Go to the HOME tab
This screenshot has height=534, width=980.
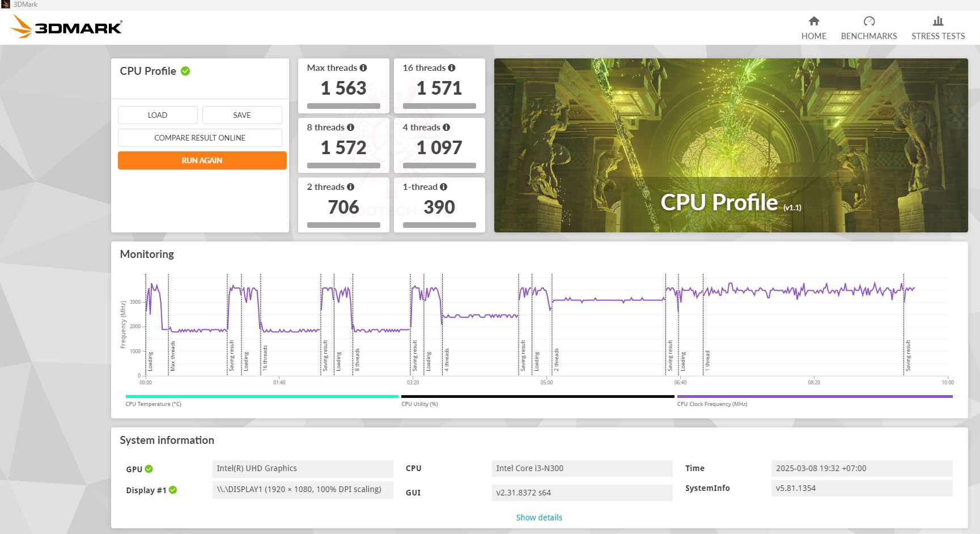tap(814, 36)
